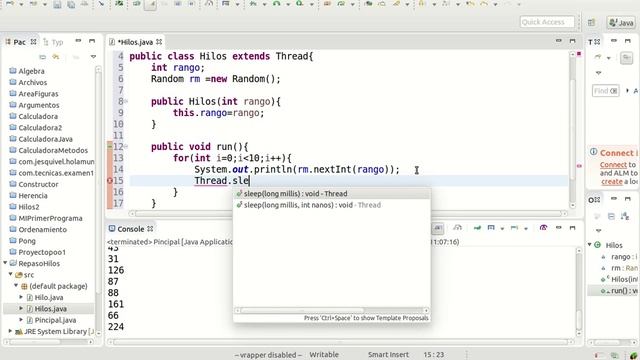Open Package Explorer view menu arrow
Screen dimensions: 640x360
(x=93, y=57)
